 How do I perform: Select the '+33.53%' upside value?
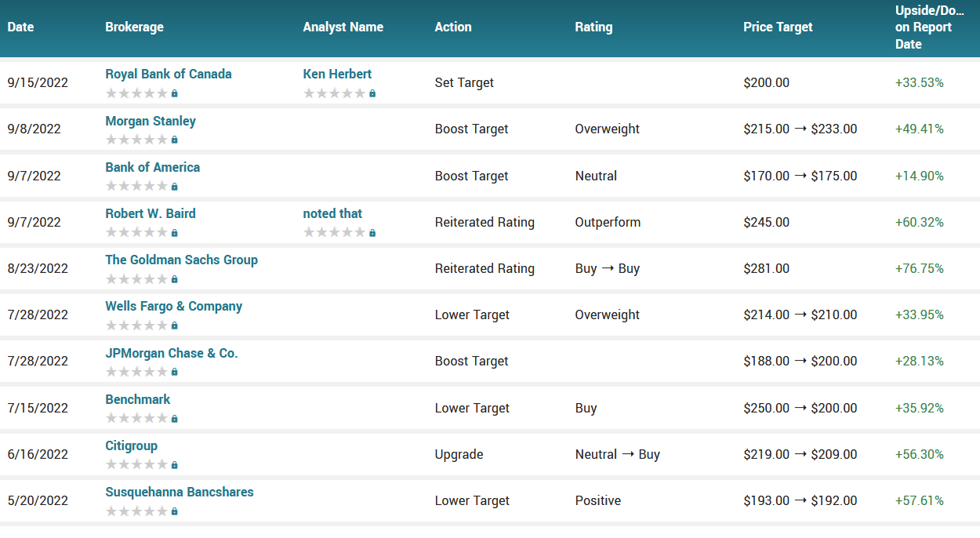[919, 82]
